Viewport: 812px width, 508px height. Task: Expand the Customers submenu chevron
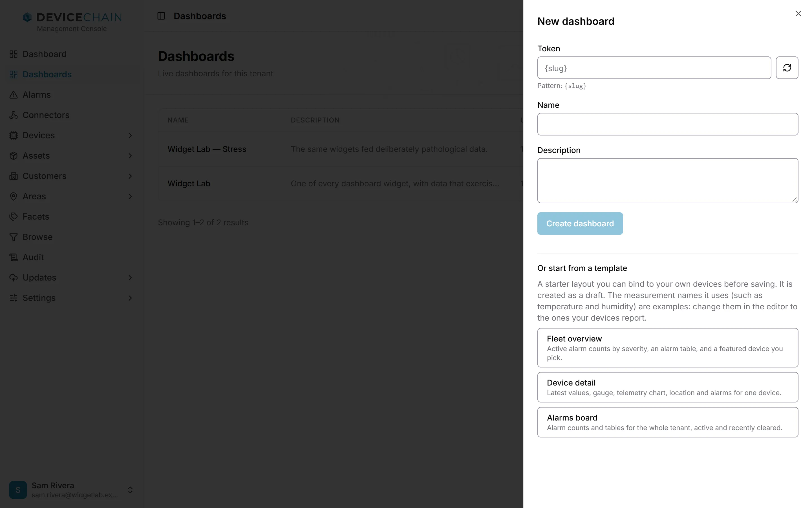coord(130,176)
